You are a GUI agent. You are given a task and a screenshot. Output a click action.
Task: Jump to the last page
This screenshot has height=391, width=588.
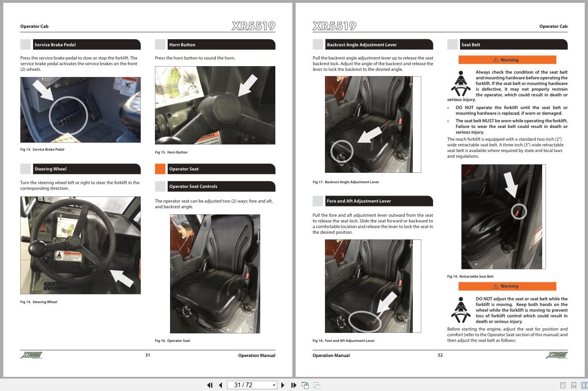[293, 385]
